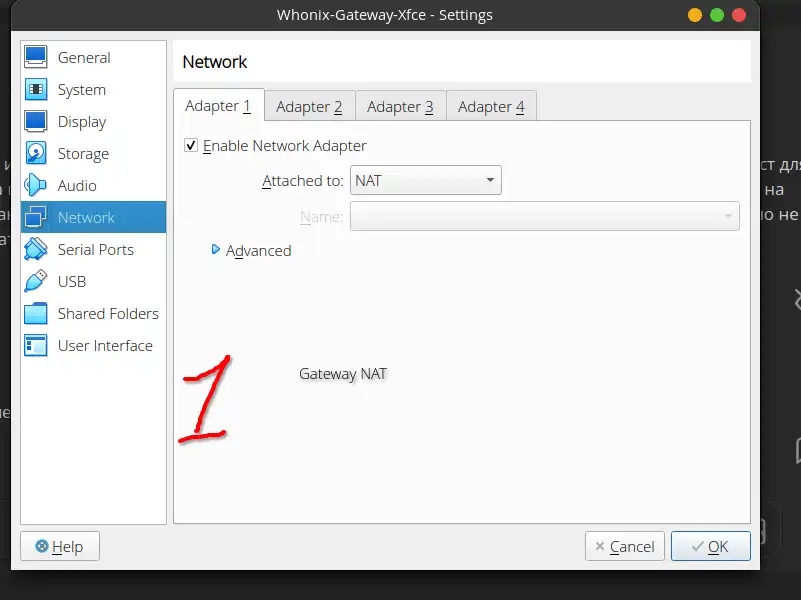The width and height of the screenshot is (801, 600).
Task: Click the Shared Folders folder icon
Action: (35, 314)
